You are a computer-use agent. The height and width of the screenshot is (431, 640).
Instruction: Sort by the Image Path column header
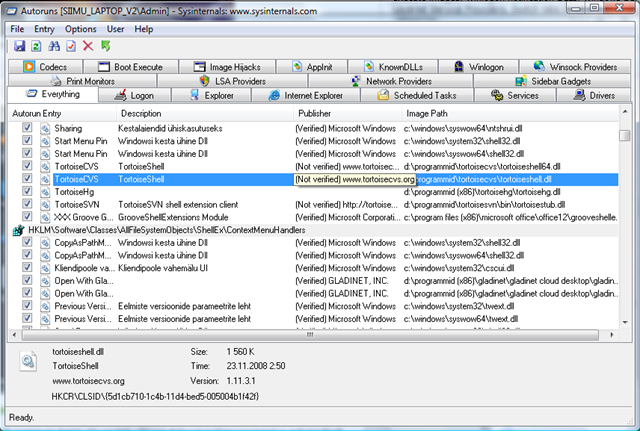click(x=510, y=113)
